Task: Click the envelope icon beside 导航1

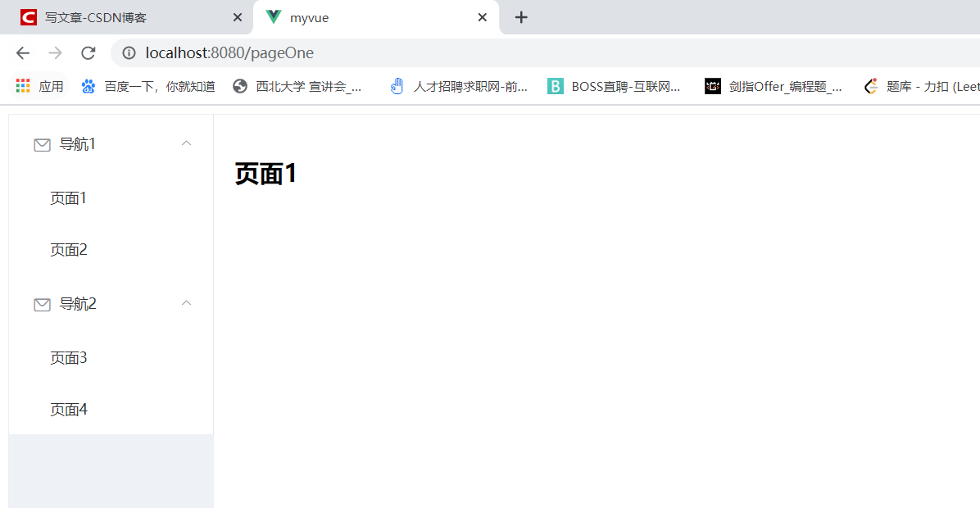Action: click(42, 145)
